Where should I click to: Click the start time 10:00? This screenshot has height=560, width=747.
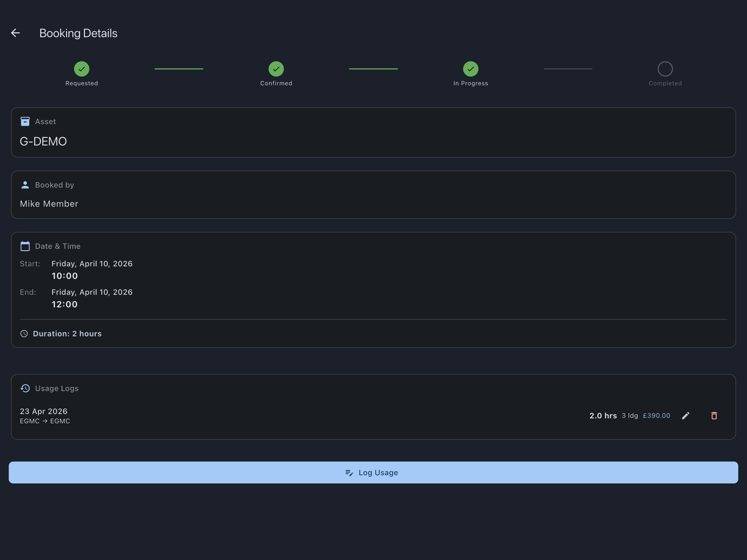65,276
